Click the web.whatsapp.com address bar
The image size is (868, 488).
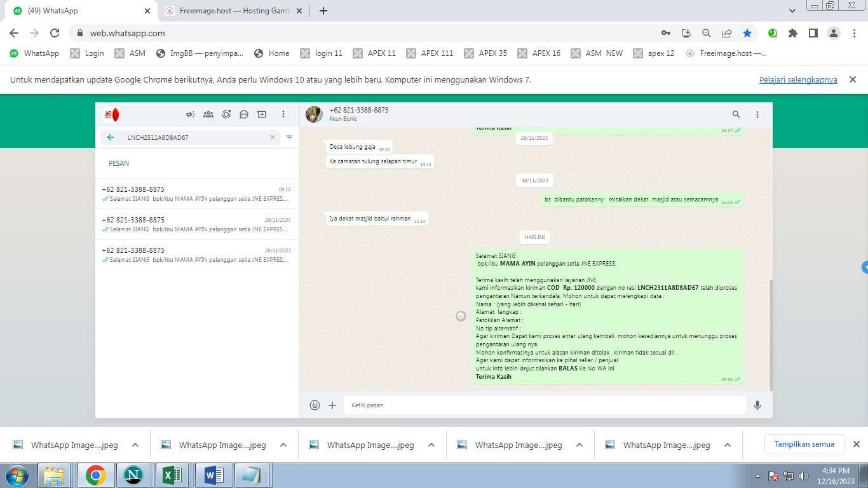click(x=362, y=33)
